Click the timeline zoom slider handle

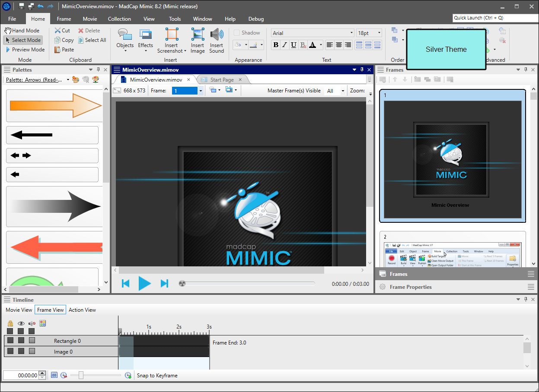(81, 376)
